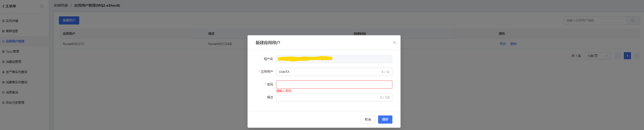Select 应用用户管理 sidebar item
Viewport: 644px width, 130px height.
pyautogui.click(x=15, y=41)
